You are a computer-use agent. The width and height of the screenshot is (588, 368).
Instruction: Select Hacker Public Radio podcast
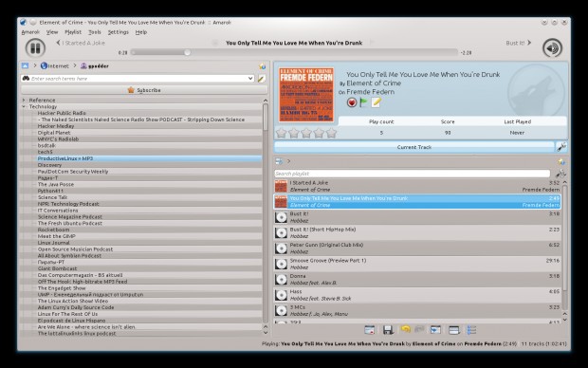62,113
